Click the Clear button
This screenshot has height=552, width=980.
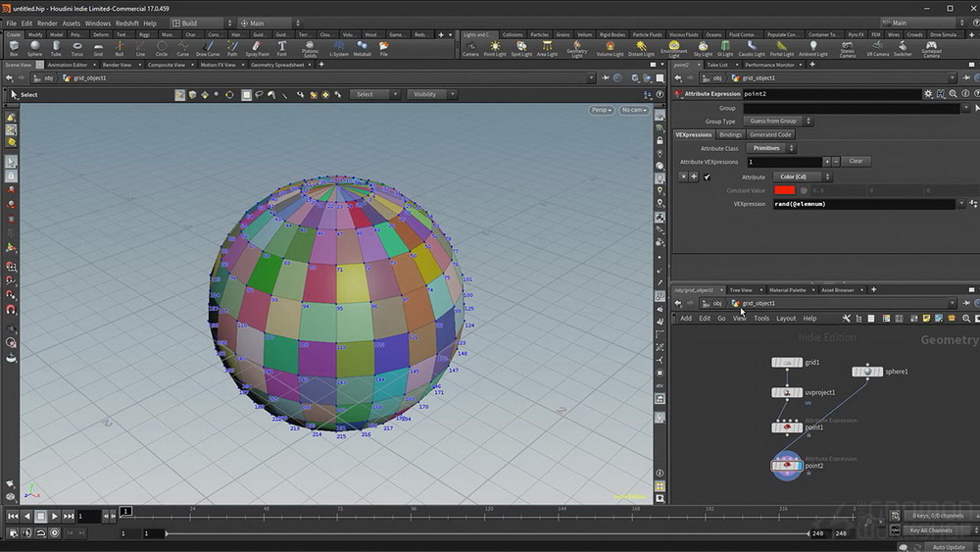click(x=856, y=162)
